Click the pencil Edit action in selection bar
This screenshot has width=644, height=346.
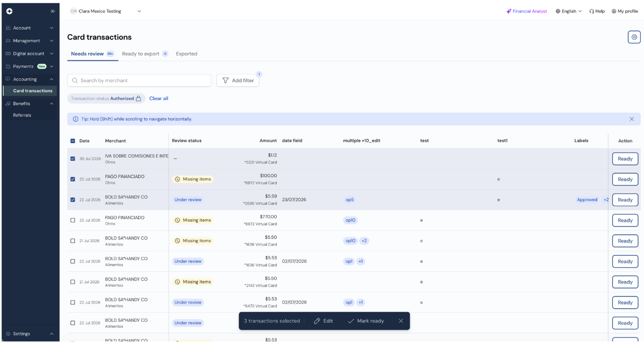coord(323,321)
